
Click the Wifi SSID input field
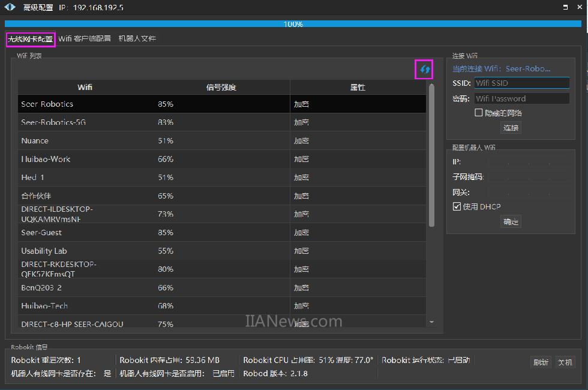pos(521,83)
